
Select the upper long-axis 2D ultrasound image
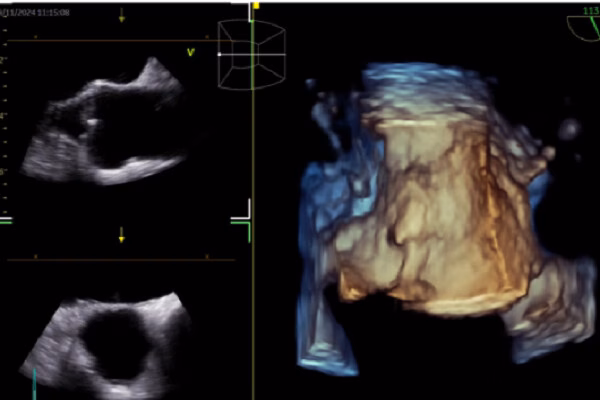(105, 130)
